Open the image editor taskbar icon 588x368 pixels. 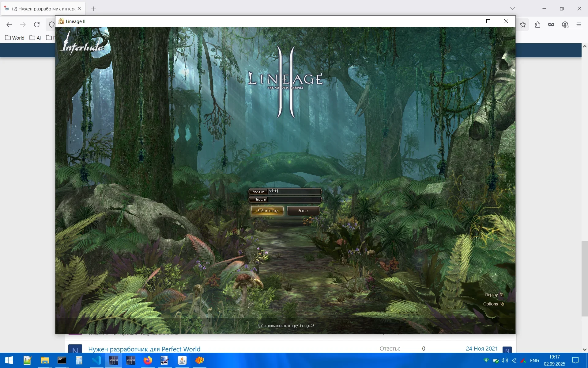165,360
